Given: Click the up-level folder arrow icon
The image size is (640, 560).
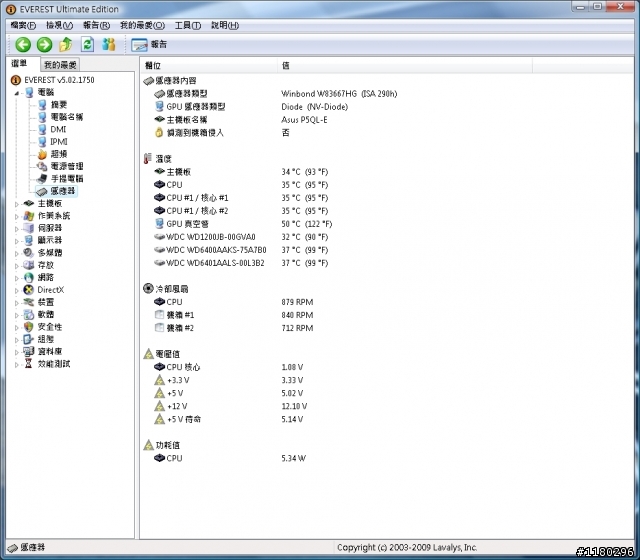Looking at the screenshot, I should tap(66, 44).
